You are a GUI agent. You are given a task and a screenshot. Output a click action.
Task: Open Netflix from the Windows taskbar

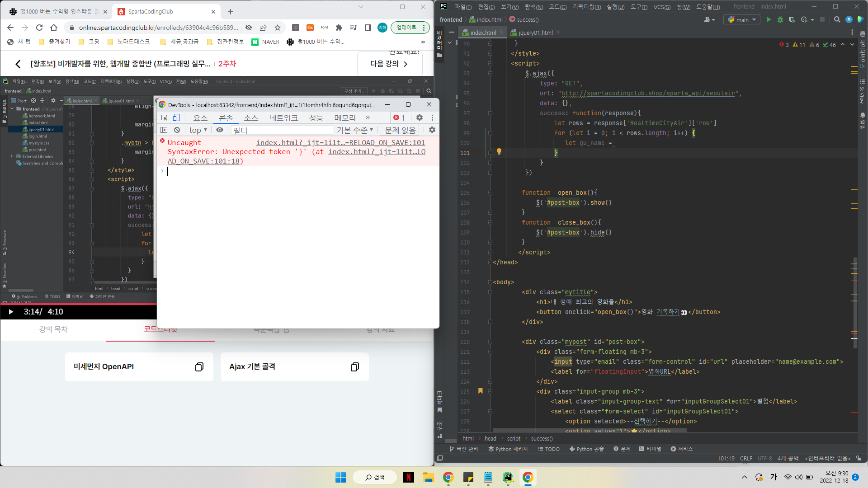coord(409,477)
